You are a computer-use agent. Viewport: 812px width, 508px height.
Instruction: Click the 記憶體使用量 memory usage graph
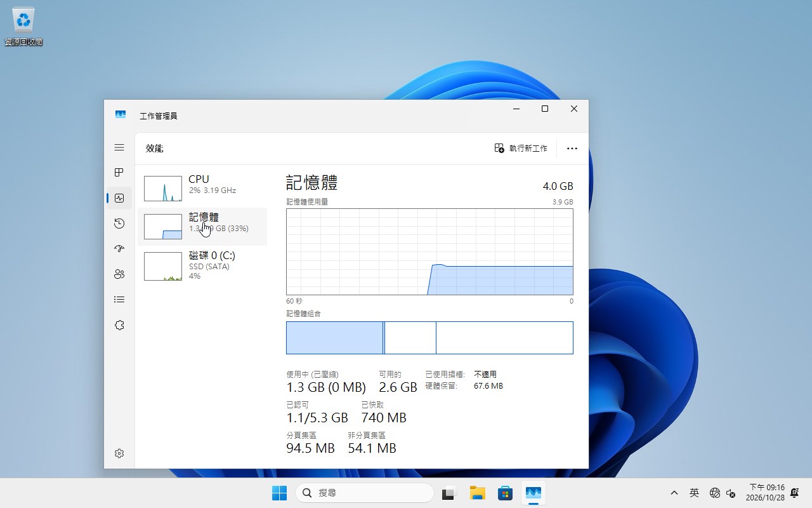[x=429, y=252]
